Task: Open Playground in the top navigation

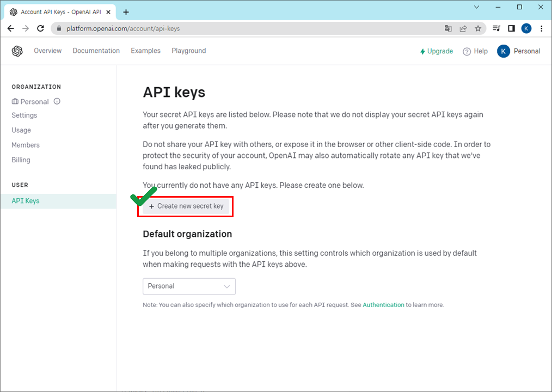Action: [x=189, y=51]
